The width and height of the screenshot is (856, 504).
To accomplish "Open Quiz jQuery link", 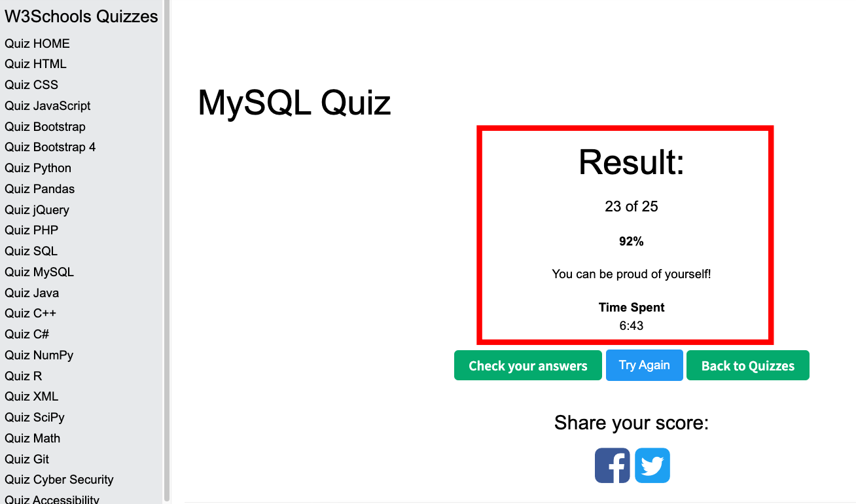I will pyautogui.click(x=37, y=209).
